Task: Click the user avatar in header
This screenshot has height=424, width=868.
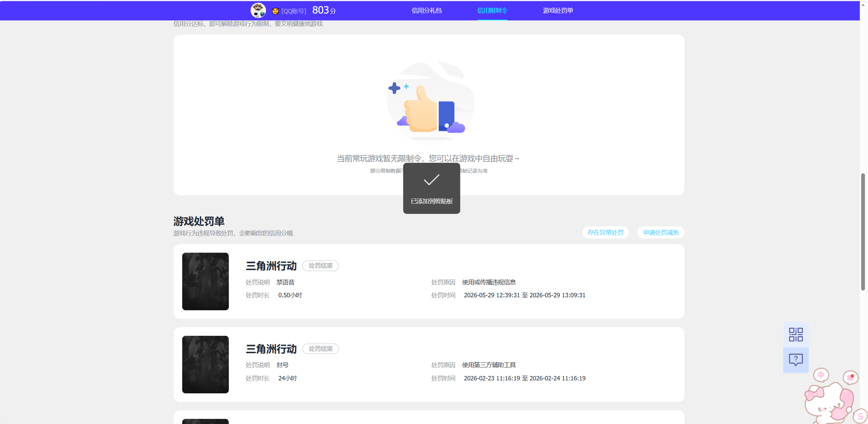Action: coord(258,10)
